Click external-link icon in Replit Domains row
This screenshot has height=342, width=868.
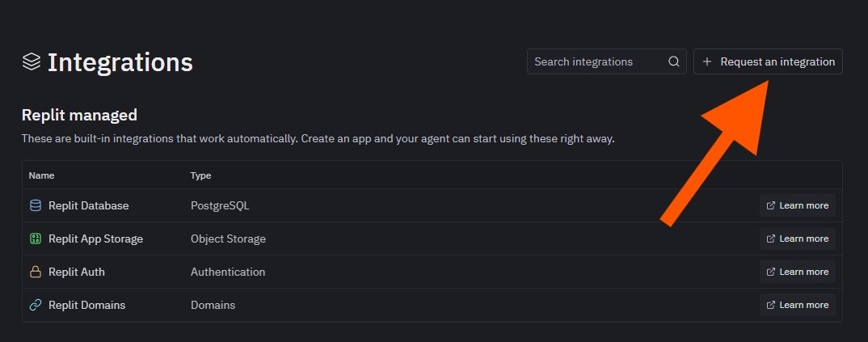click(x=770, y=305)
